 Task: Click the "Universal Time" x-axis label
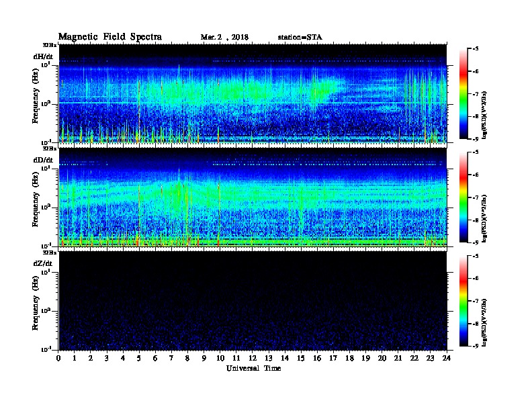pos(253,368)
